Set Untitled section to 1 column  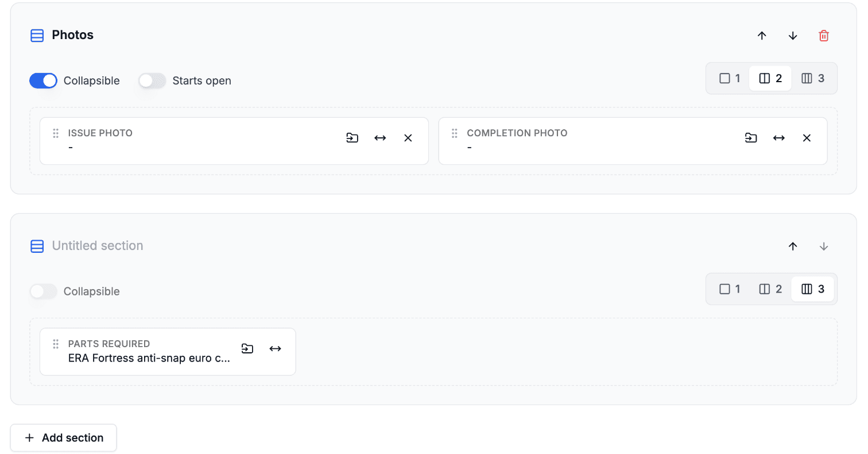pos(730,289)
